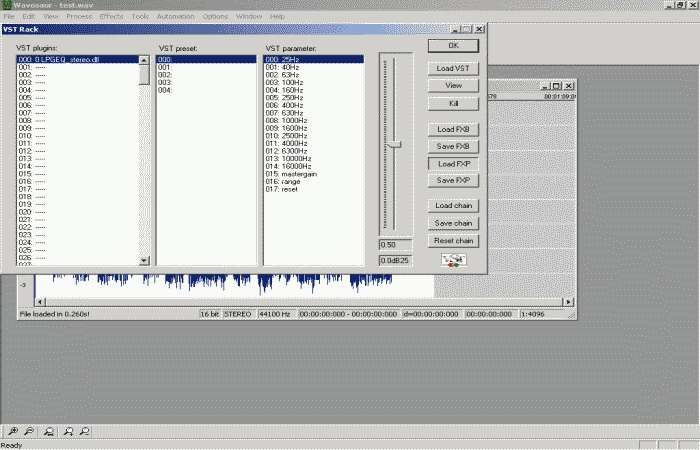Click the fourth magnifier zoom icon

[x=68, y=431]
